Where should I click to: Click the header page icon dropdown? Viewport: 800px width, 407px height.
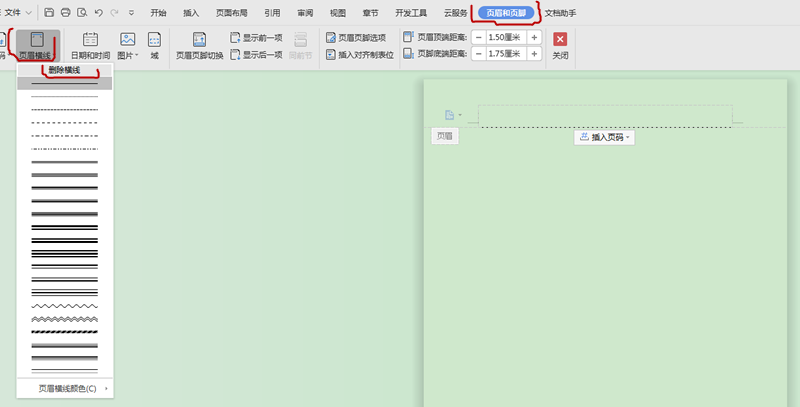pos(453,115)
